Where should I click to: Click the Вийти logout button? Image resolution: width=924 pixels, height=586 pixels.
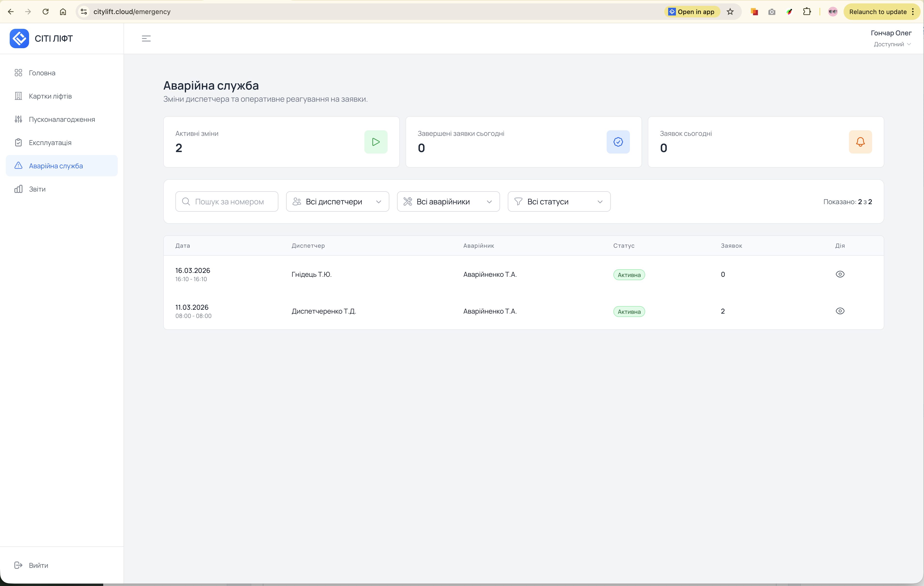[x=38, y=565]
